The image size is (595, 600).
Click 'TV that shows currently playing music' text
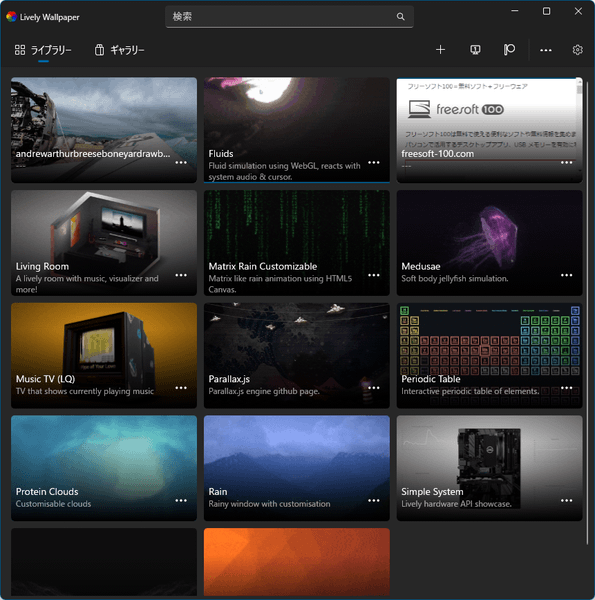[85, 391]
